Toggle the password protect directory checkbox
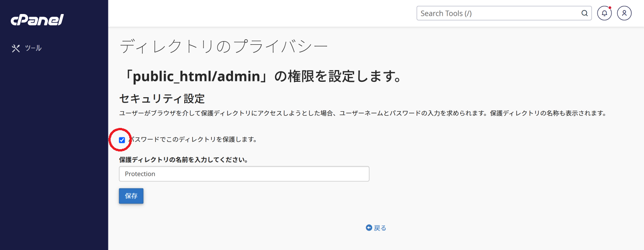This screenshot has height=250, width=644. (x=122, y=140)
